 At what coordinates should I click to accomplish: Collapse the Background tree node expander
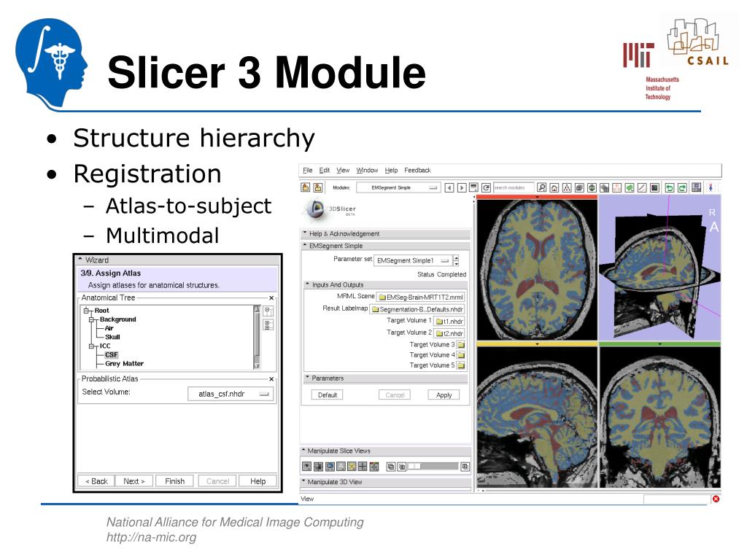[x=91, y=319]
